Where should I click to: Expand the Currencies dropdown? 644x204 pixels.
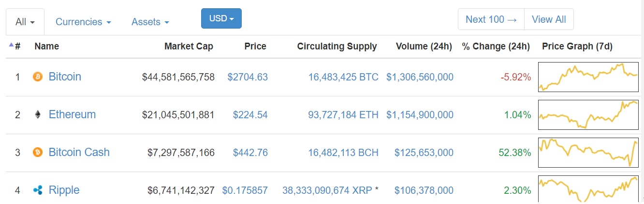[x=83, y=22]
